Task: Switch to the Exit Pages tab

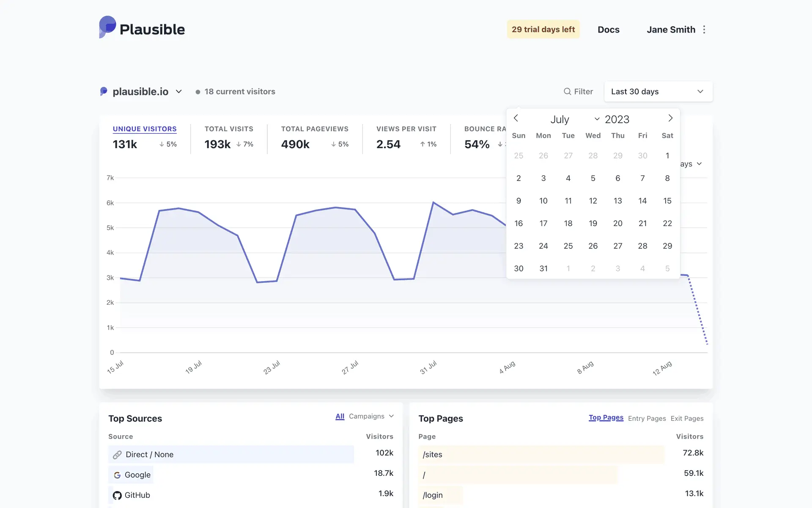Action: coord(687,418)
